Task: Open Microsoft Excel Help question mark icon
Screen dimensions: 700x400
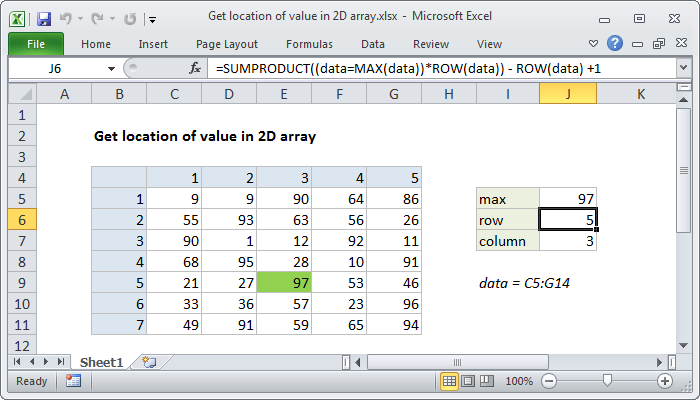Action: point(614,43)
